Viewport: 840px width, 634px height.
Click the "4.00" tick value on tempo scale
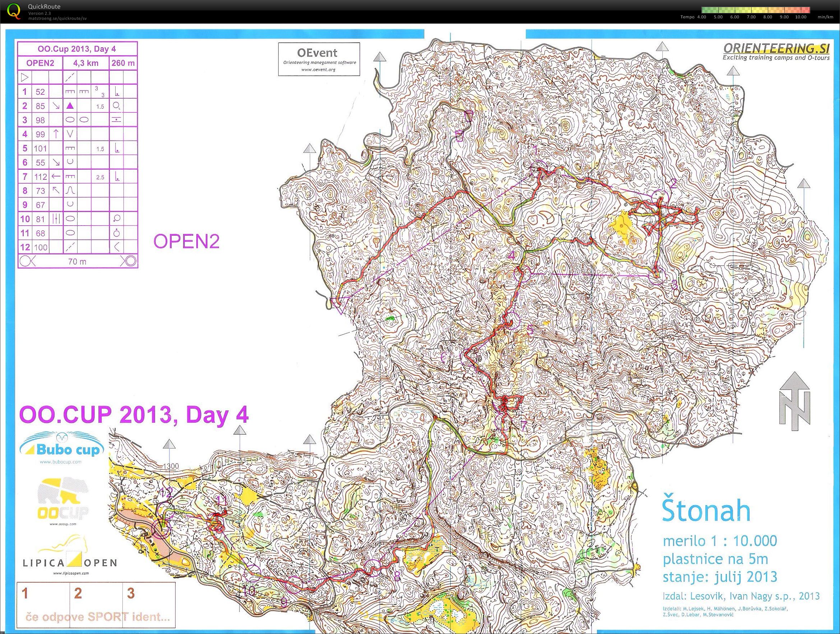coord(701,17)
